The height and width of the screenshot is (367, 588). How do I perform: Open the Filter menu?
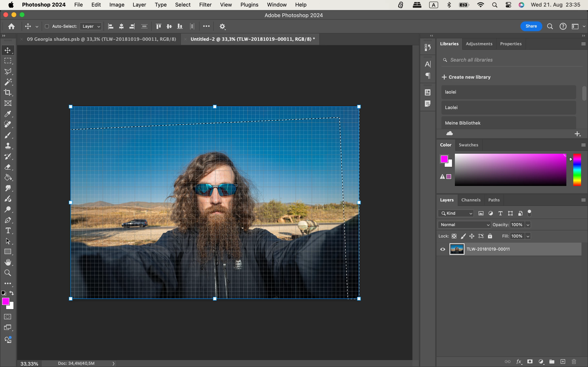click(205, 5)
